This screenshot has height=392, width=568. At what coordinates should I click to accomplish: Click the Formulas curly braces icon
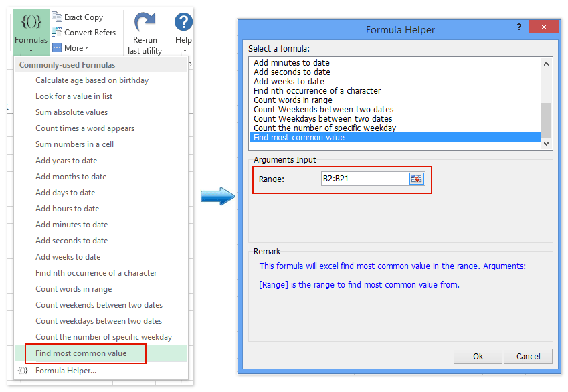31,23
